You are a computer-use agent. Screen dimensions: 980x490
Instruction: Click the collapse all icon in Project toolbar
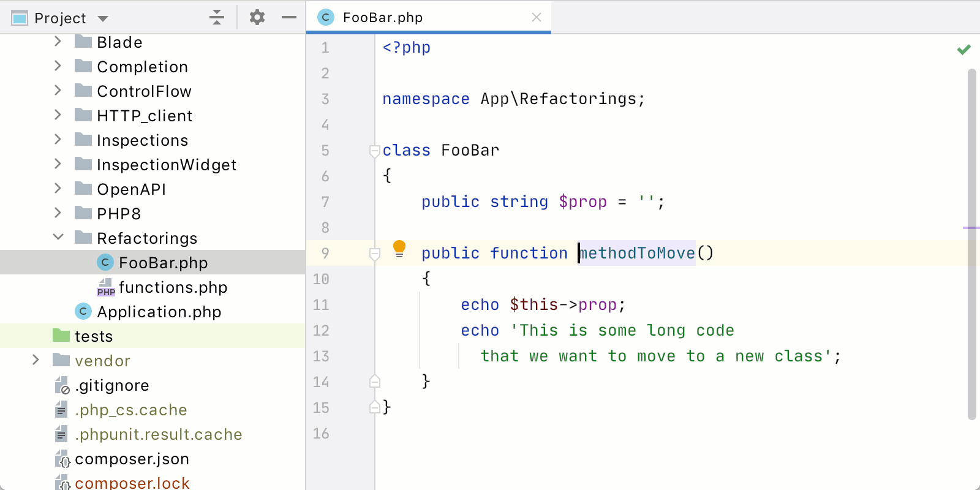coord(216,17)
